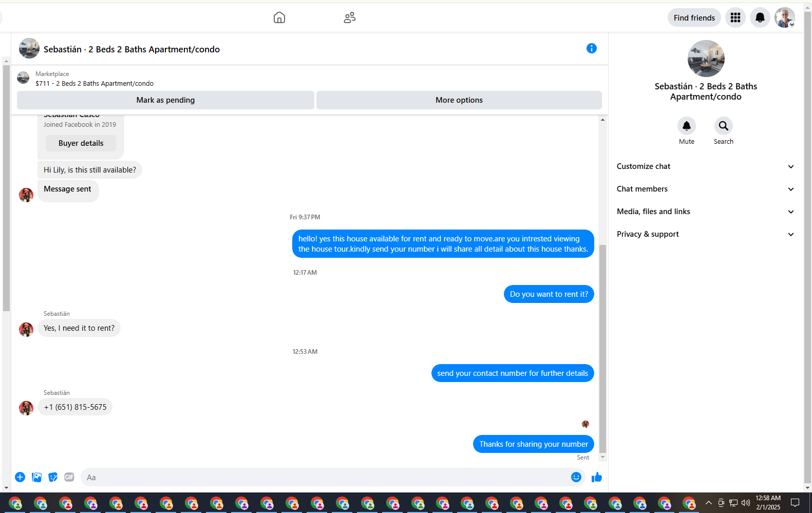Send a thumbs-up like

(x=597, y=477)
